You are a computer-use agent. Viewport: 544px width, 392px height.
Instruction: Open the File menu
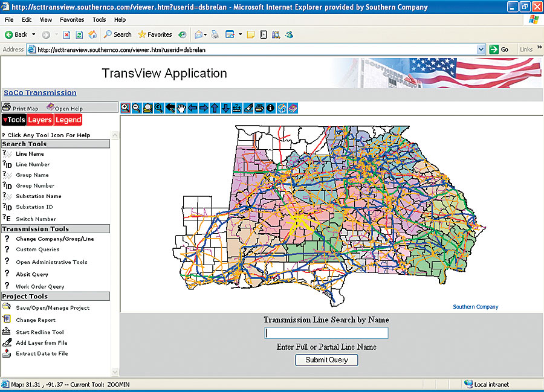(x=9, y=20)
